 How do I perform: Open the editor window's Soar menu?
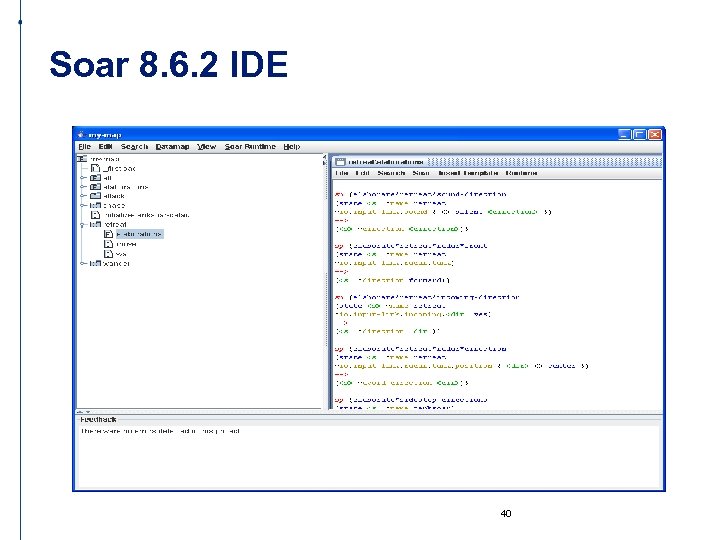tap(421, 173)
